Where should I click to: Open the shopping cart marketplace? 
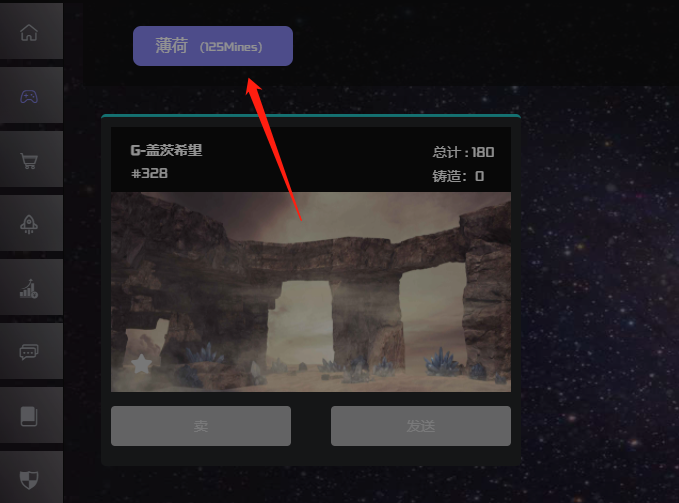29,161
